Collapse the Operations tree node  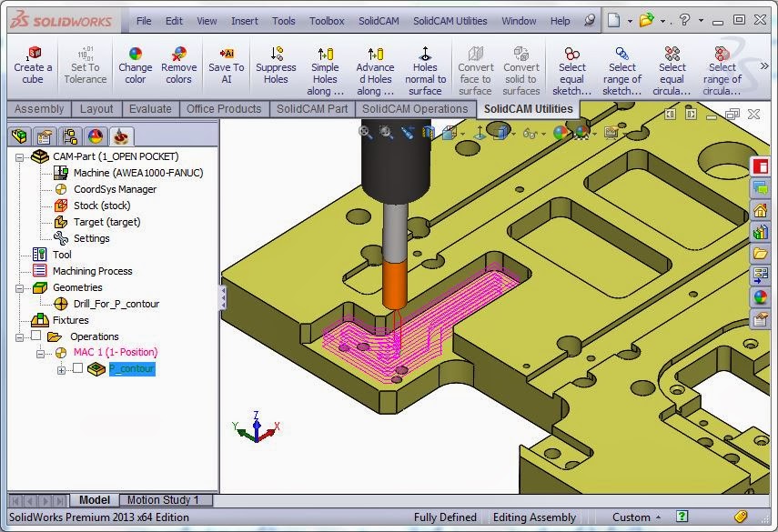click(x=19, y=337)
